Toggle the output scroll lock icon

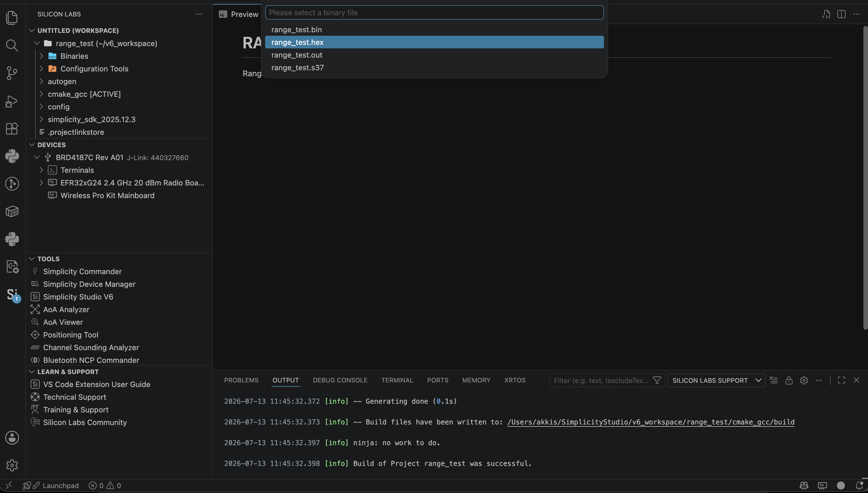click(x=789, y=380)
